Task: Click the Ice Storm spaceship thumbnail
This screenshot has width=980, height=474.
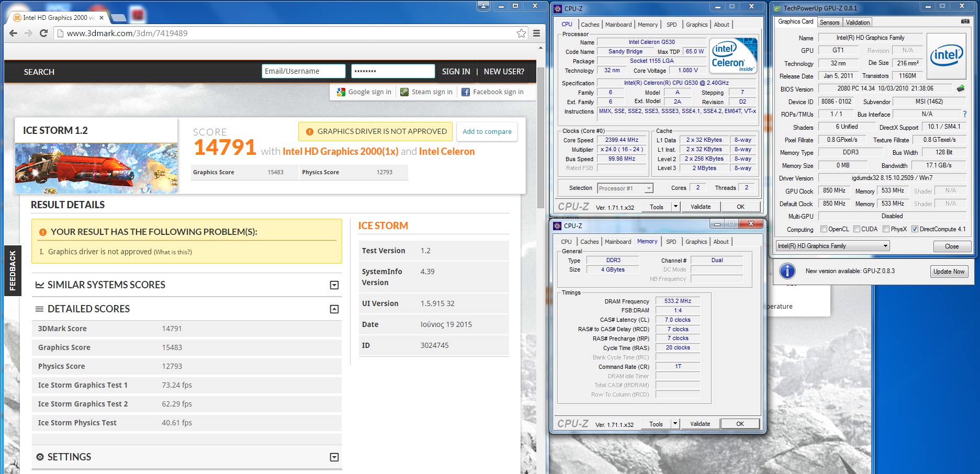Action: pyautogui.click(x=96, y=168)
